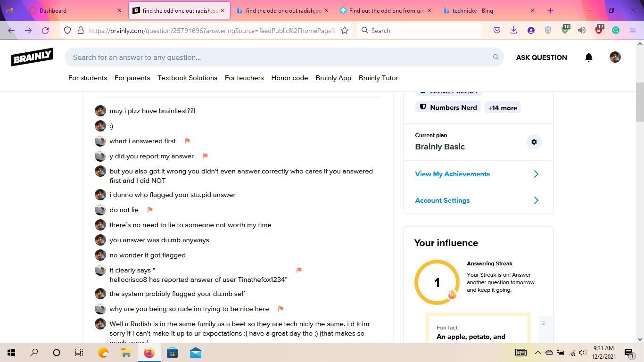644x362 pixels.
Task: Open Mail app from the taskbar
Action: (195, 353)
